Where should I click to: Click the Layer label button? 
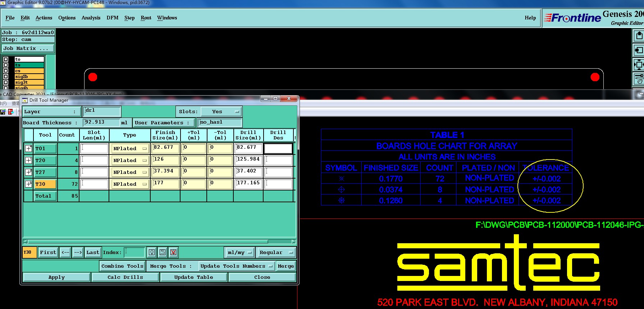pyautogui.click(x=51, y=112)
